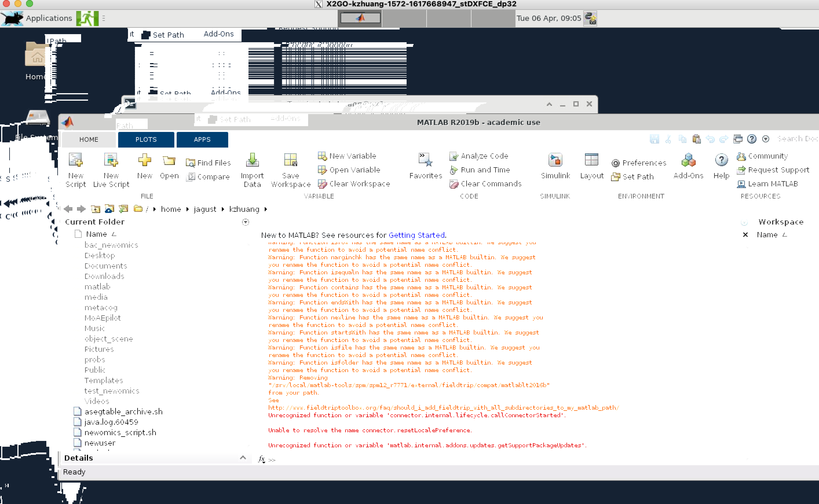Expand subfolders arrow after kzhuang

tap(266, 209)
